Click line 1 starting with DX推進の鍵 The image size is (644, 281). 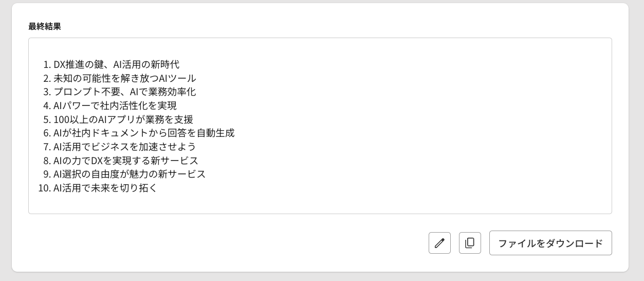click(116, 65)
